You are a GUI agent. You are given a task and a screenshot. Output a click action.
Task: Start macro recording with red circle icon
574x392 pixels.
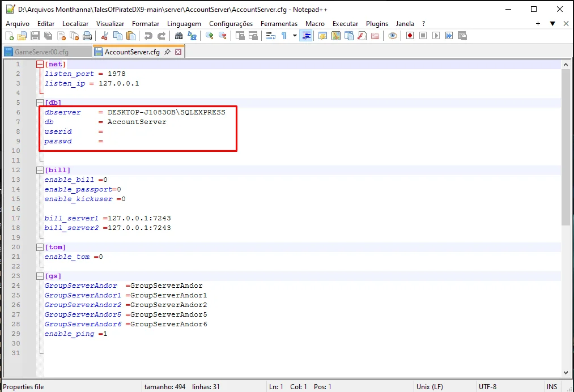(410, 36)
